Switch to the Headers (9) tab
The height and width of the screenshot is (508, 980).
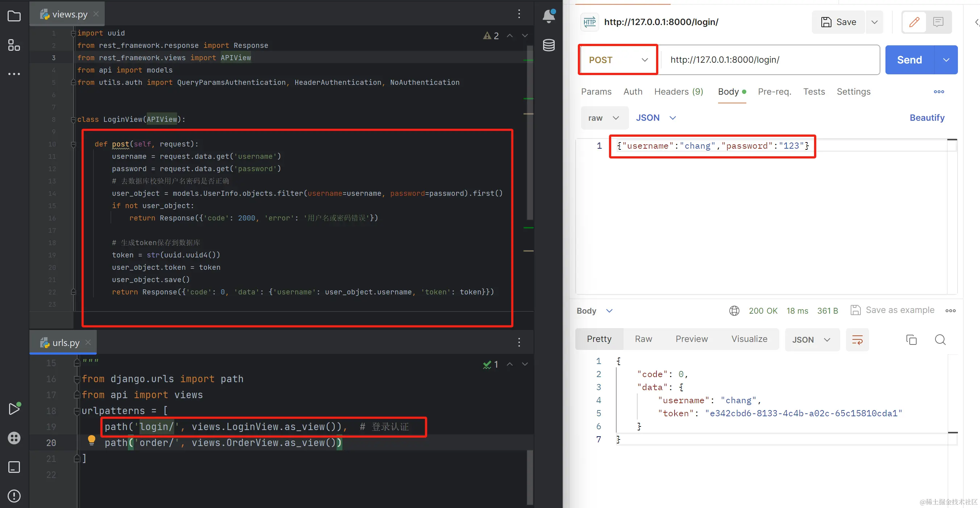tap(678, 92)
